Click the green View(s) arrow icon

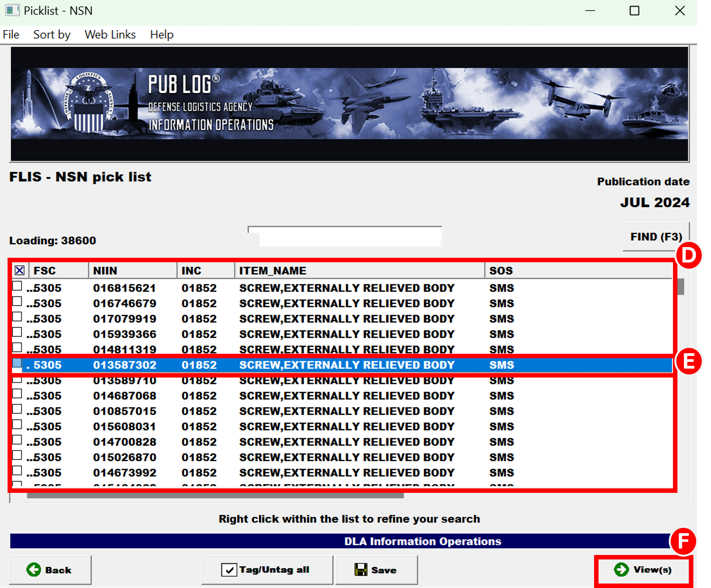(x=621, y=569)
